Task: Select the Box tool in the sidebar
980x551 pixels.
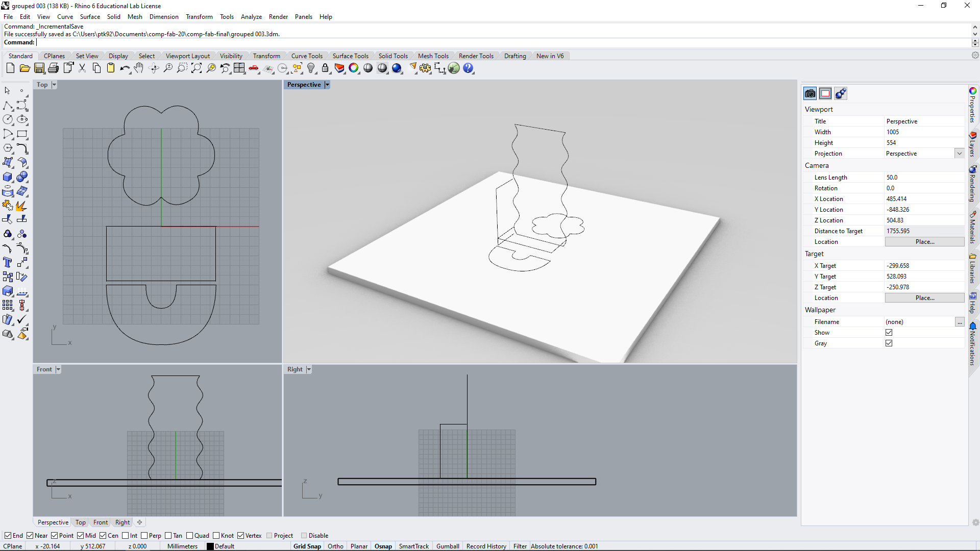Action: pyautogui.click(x=8, y=177)
